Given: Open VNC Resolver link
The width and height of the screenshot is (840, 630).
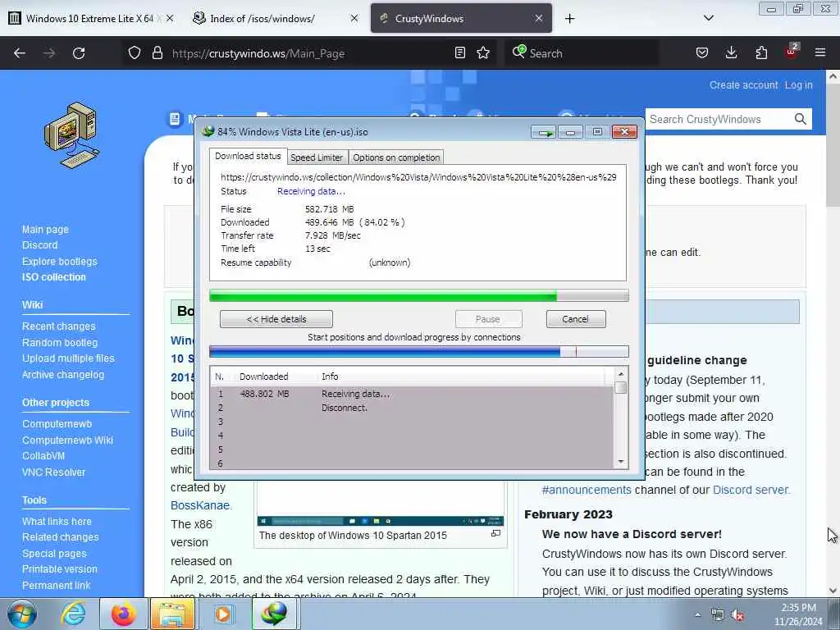Looking at the screenshot, I should click(x=53, y=472).
